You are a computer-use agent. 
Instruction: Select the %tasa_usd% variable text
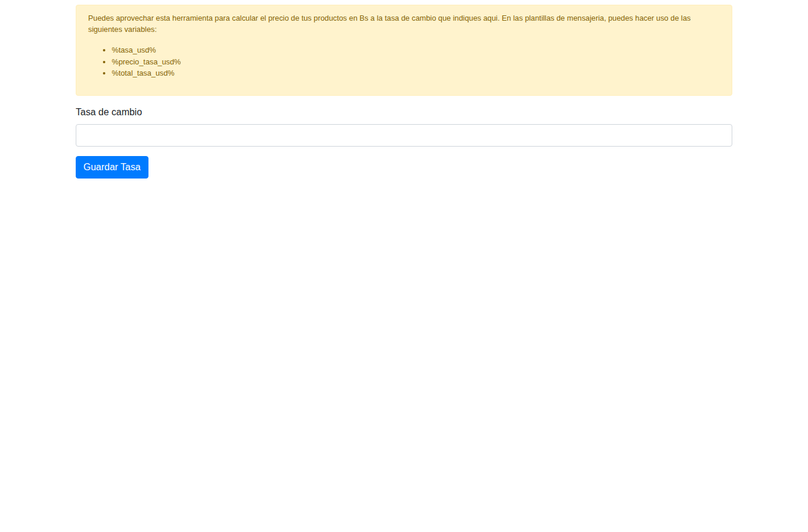[x=134, y=50]
